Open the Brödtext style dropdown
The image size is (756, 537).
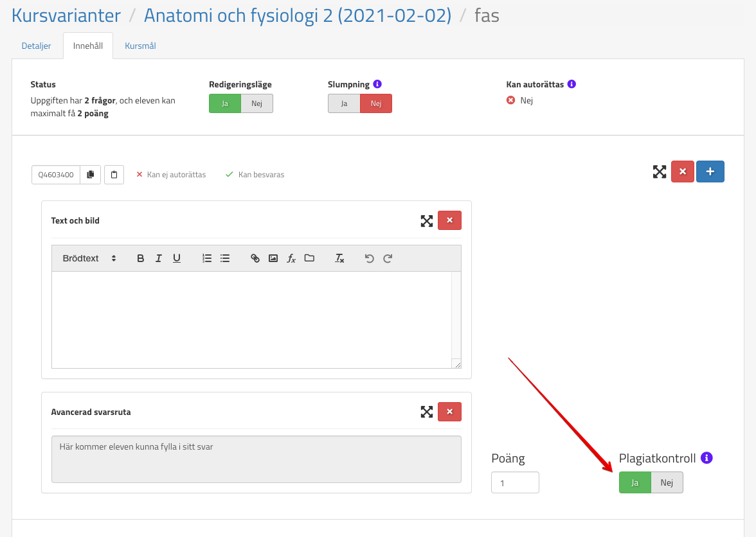point(89,258)
